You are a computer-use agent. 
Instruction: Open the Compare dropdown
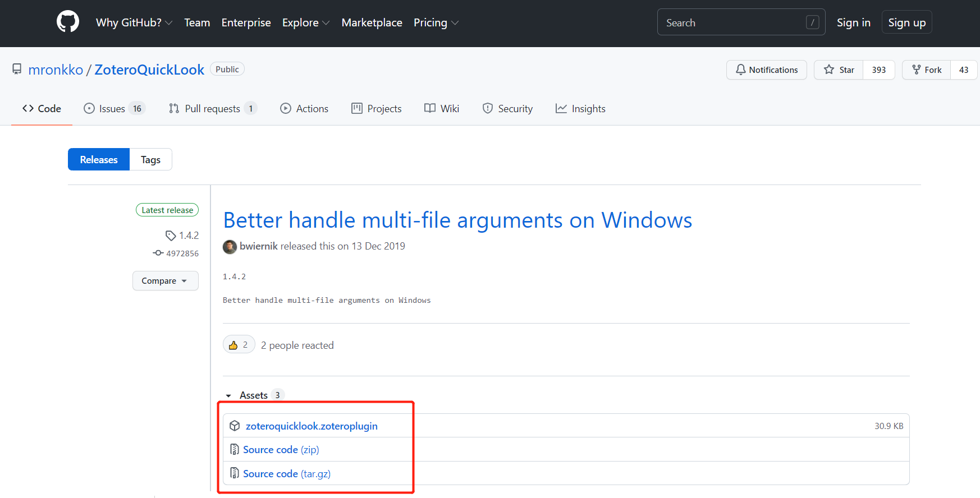click(165, 280)
